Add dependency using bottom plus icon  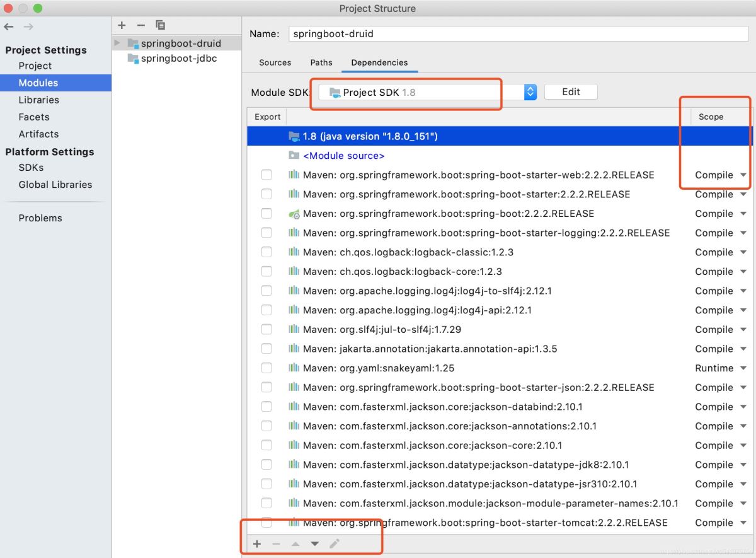tap(257, 543)
